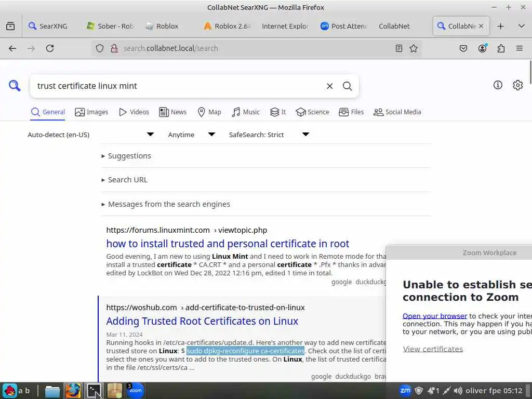Close the active CollabNet SearXNG tab
Image resolution: width=532 pixels, height=399 pixels.
[x=481, y=26]
